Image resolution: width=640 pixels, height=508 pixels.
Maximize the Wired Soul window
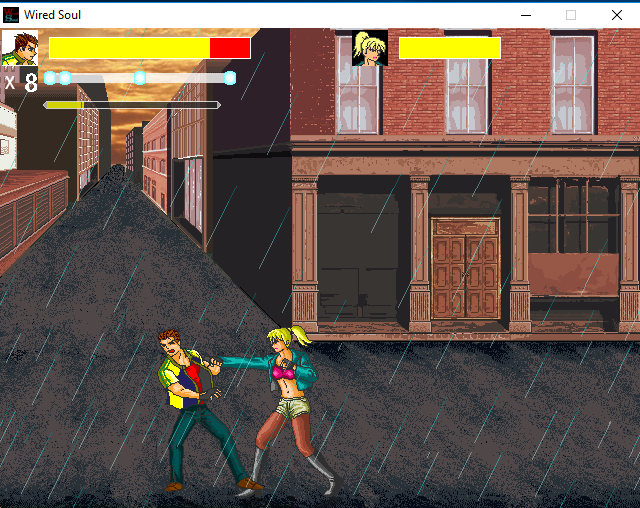coord(571,15)
